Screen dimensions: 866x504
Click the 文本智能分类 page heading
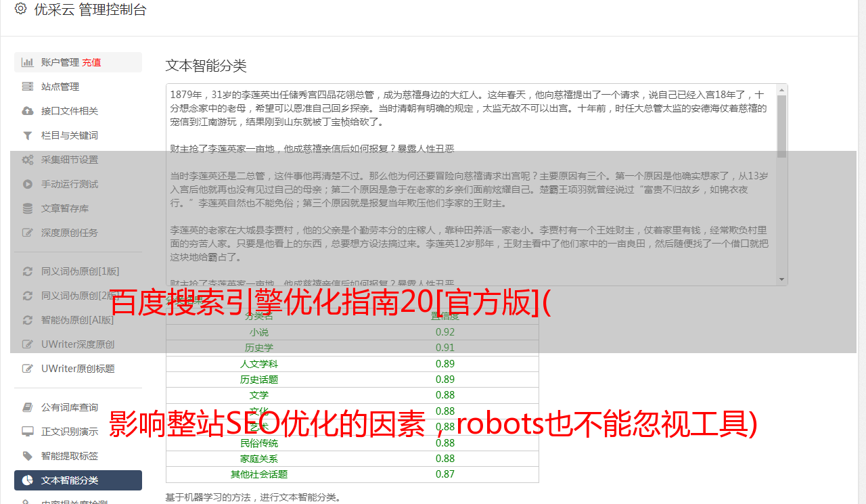tap(206, 66)
